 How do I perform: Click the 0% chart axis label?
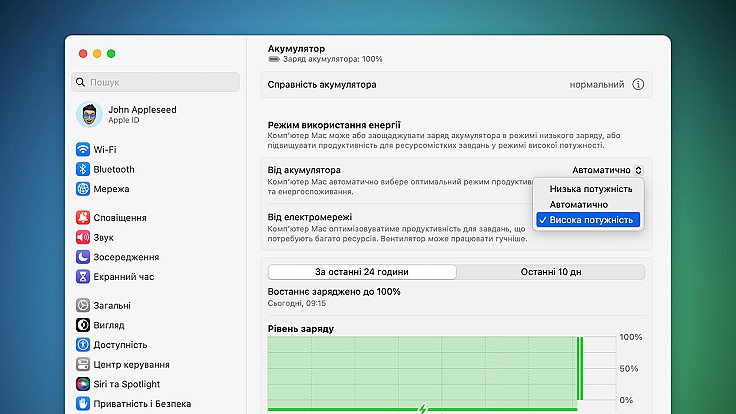point(626,400)
